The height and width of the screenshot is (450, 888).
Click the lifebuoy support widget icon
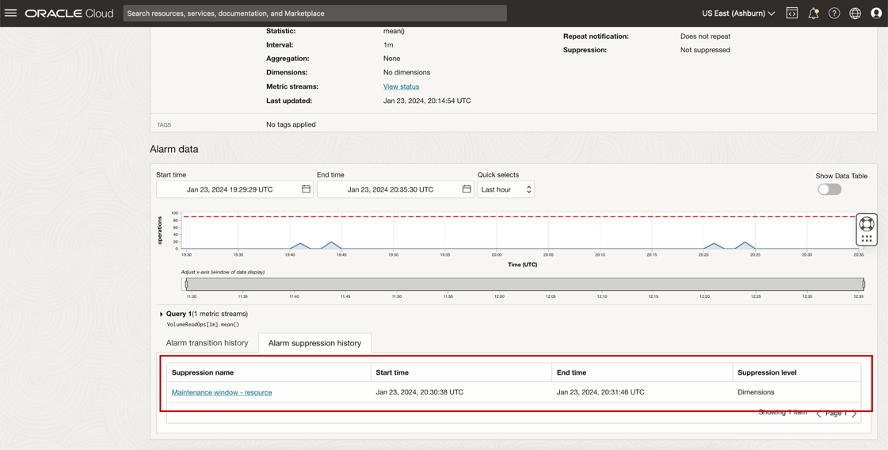tap(866, 223)
